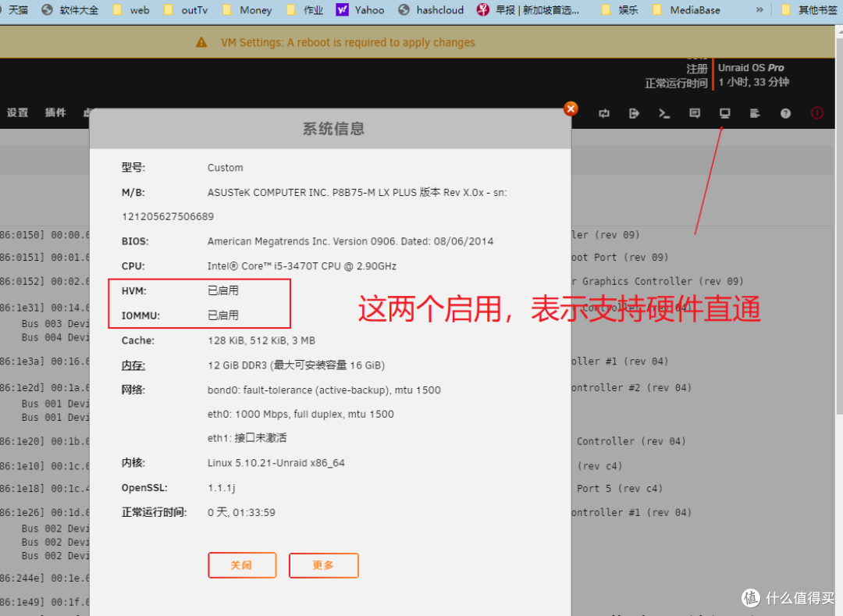Image resolution: width=843 pixels, height=616 pixels.
Task: Open the 设置 menu tab
Action: pyautogui.click(x=17, y=112)
